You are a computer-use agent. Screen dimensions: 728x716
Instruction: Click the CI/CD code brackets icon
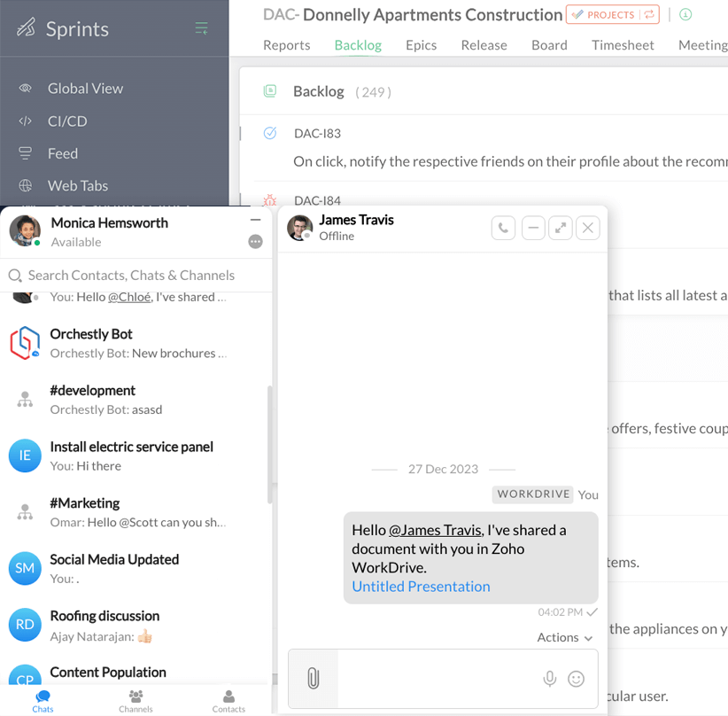pos(25,121)
